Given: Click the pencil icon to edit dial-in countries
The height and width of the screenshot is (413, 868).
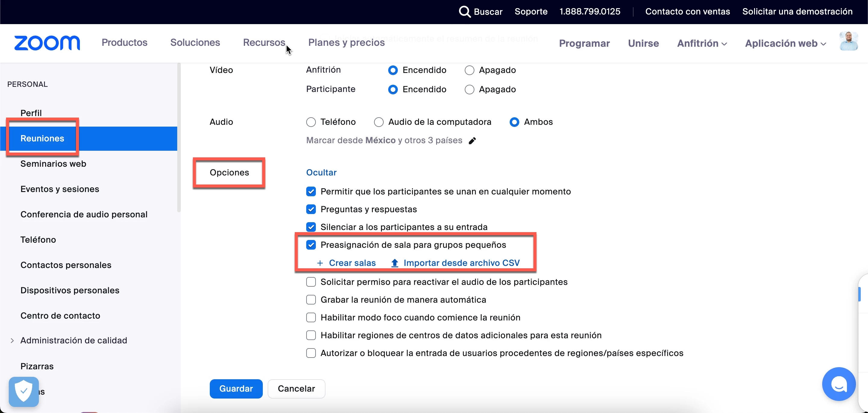Looking at the screenshot, I should click(472, 140).
